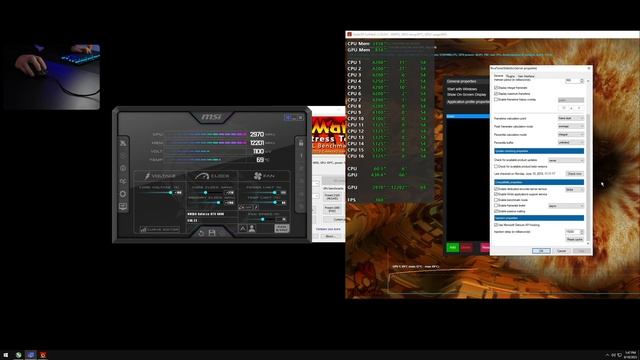Viewport: 640px width, 360px height.
Task: Select the highlighted Global profile row
Action: 468,116
